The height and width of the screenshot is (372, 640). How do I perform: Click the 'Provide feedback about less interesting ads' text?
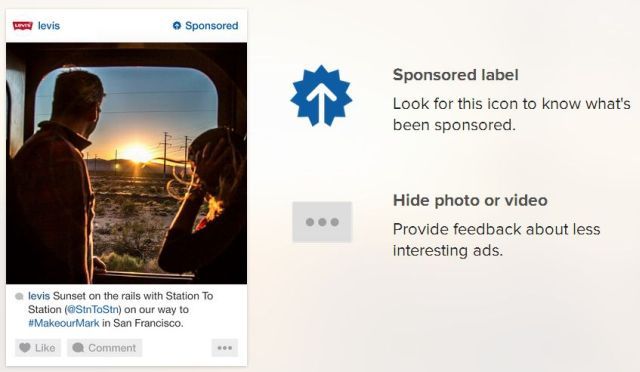(x=496, y=240)
